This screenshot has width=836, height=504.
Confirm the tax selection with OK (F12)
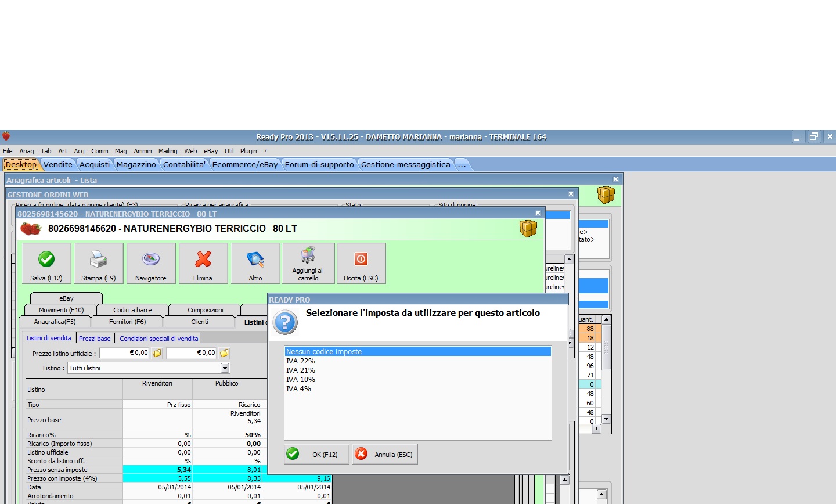[316, 454]
